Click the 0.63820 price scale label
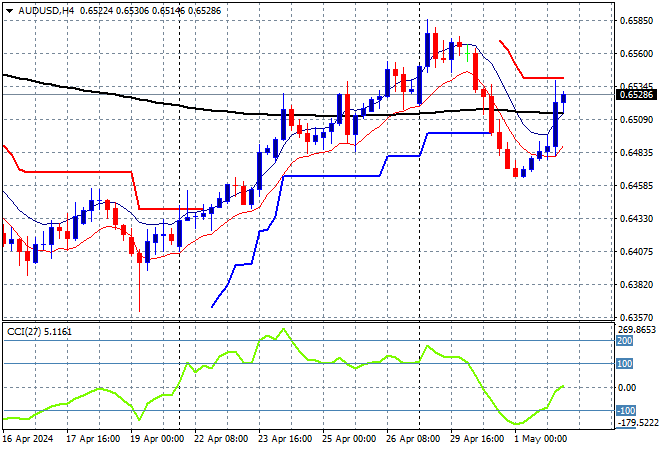Viewport: 660px width, 450px height. [x=636, y=285]
